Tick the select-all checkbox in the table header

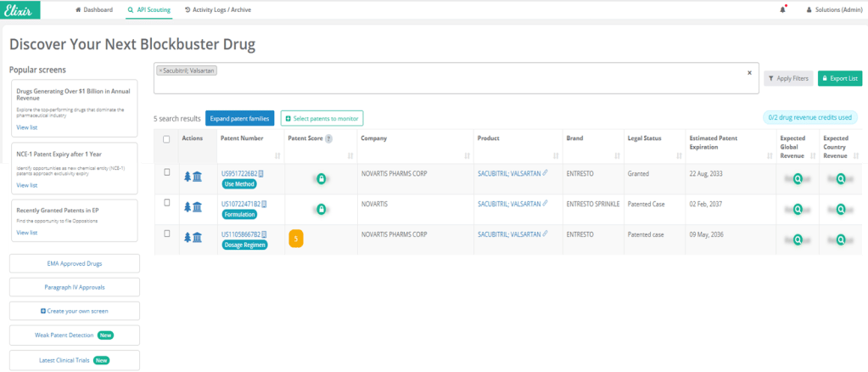[x=166, y=139]
